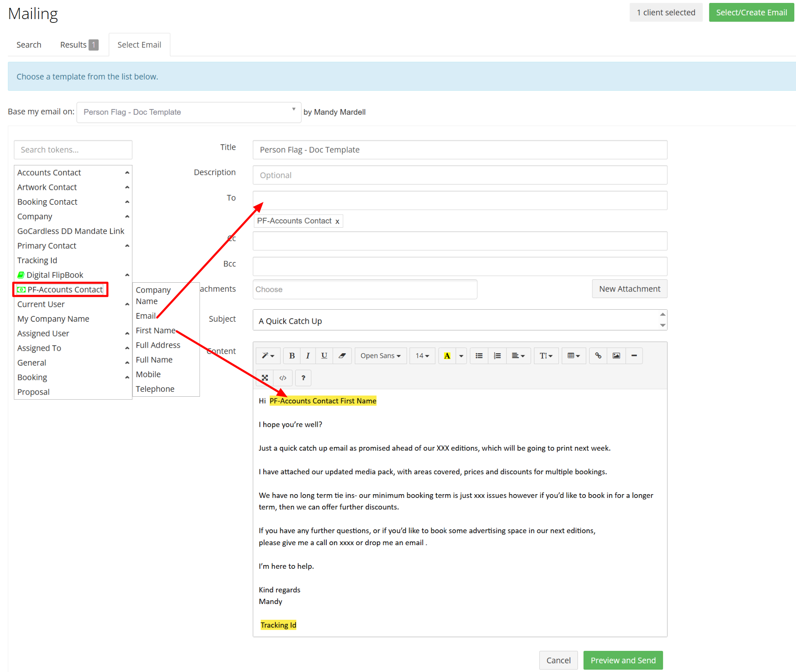The width and height of the screenshot is (796, 672).
Task: Apply underline formatting in the editor
Action: click(324, 356)
